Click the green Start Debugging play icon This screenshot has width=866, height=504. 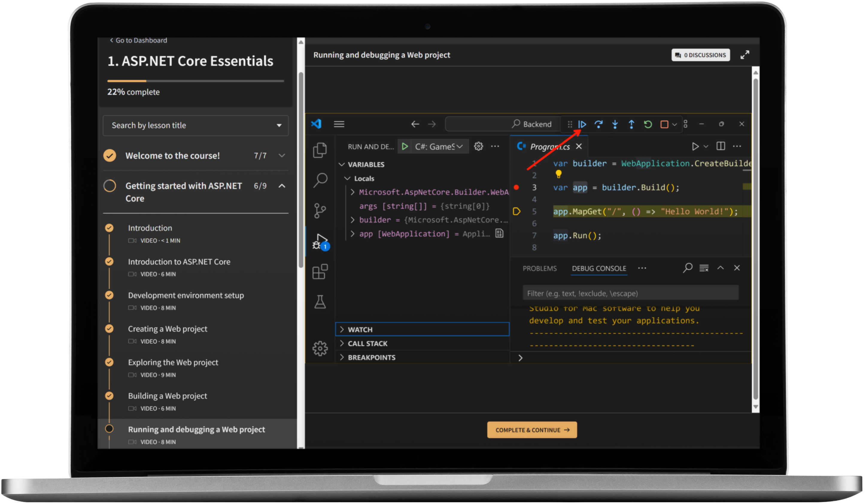pyautogui.click(x=405, y=146)
